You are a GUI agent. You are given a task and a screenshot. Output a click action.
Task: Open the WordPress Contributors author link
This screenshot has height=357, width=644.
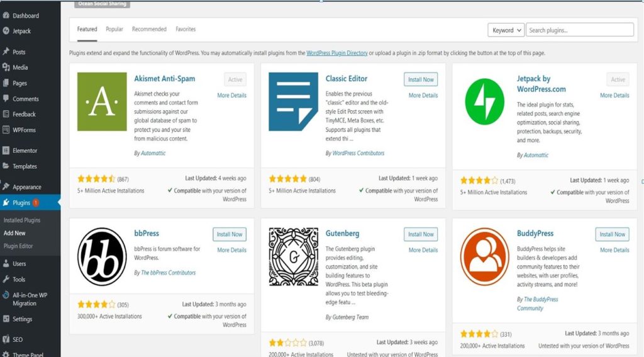[x=358, y=153]
